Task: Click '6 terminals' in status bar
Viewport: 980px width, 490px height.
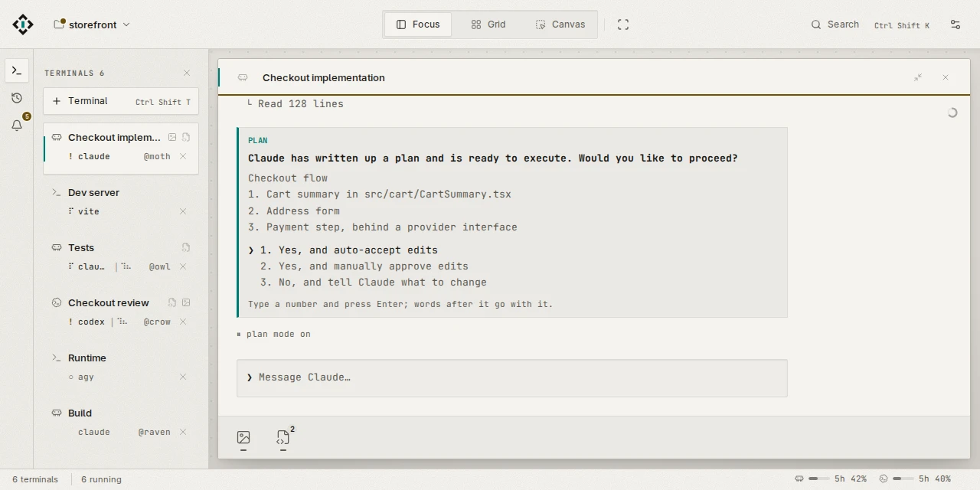Action: [35, 479]
